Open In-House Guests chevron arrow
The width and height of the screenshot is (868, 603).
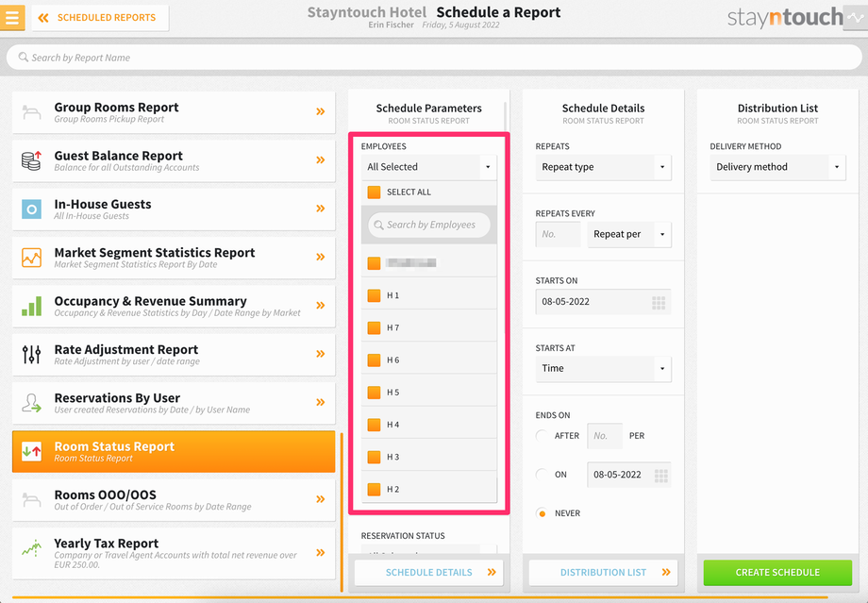321,209
